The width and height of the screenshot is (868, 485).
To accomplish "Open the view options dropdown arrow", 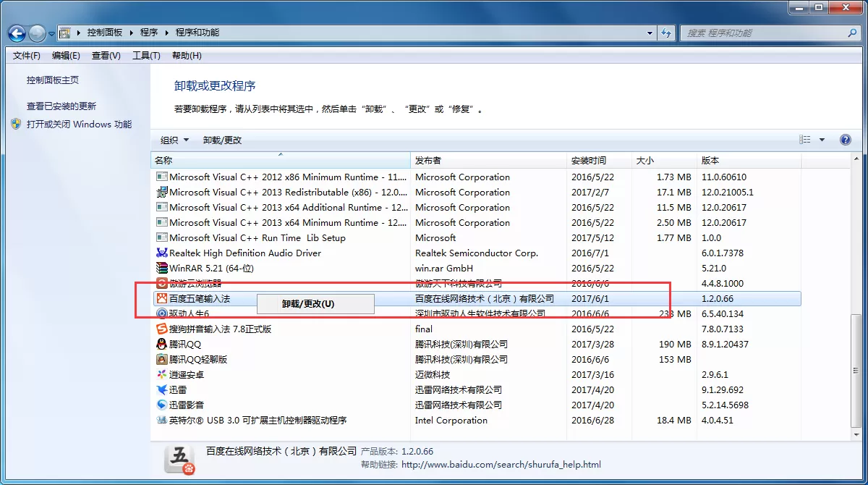I will tap(822, 140).
